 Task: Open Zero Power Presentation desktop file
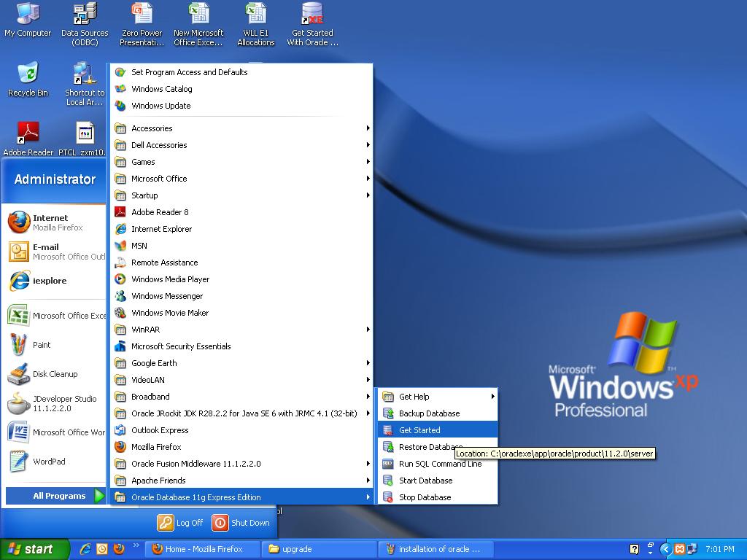click(142, 24)
